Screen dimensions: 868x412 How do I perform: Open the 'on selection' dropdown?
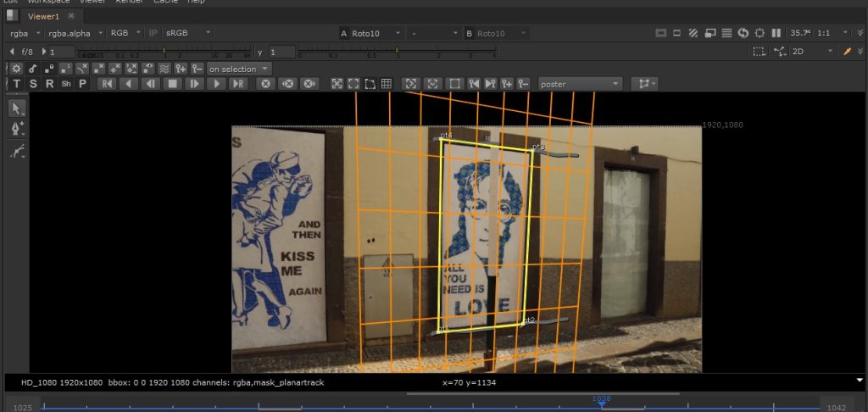coord(239,70)
